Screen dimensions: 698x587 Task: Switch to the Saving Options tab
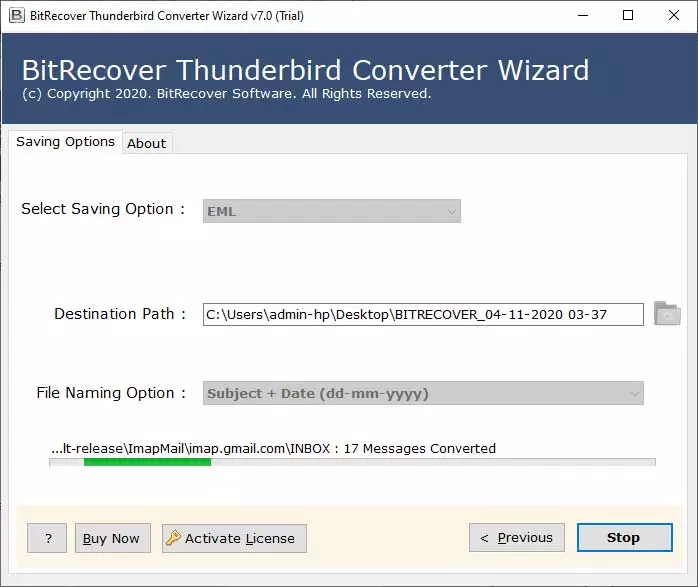point(65,142)
